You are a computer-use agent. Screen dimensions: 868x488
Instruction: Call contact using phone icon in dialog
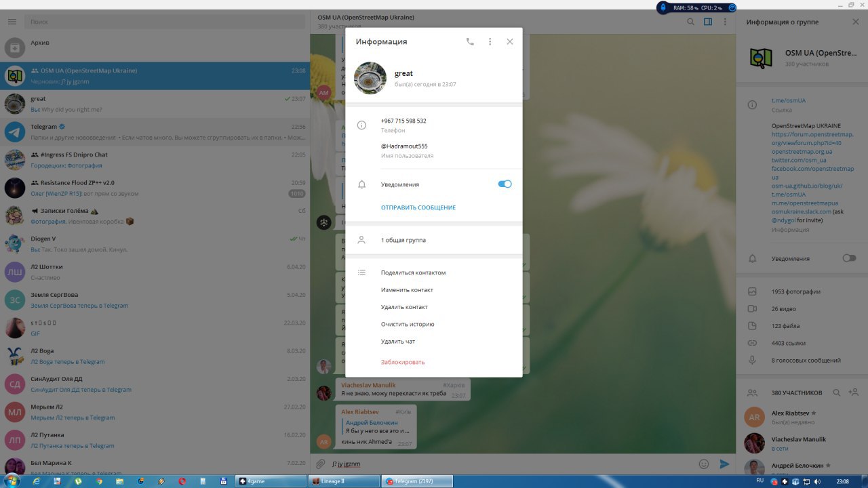470,41
